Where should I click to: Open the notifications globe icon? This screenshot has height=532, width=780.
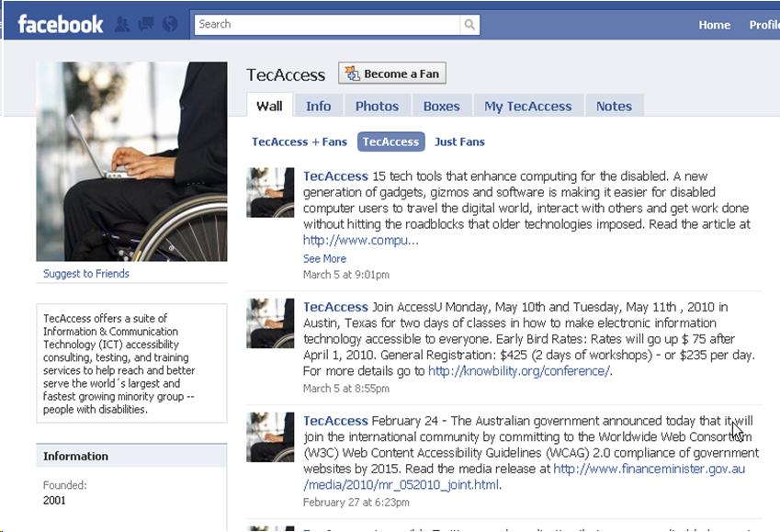coord(170,24)
